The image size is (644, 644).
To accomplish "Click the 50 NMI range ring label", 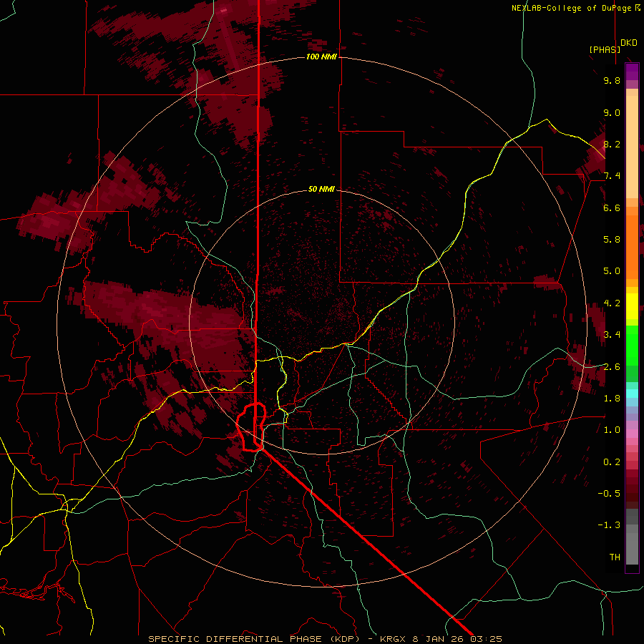I will 321,190.
